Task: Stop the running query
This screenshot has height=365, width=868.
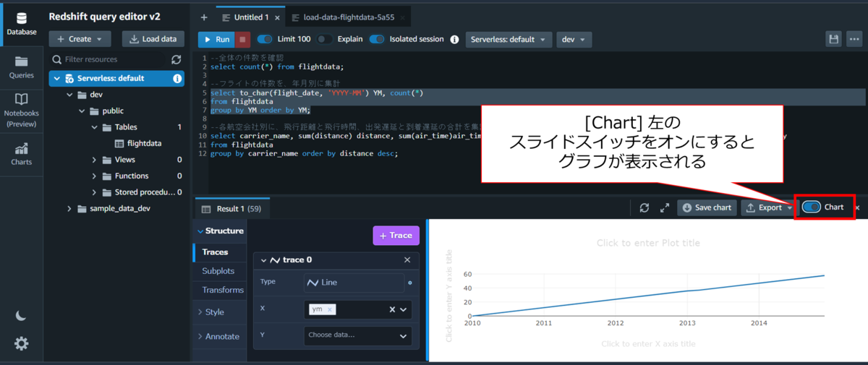Action: [x=244, y=39]
